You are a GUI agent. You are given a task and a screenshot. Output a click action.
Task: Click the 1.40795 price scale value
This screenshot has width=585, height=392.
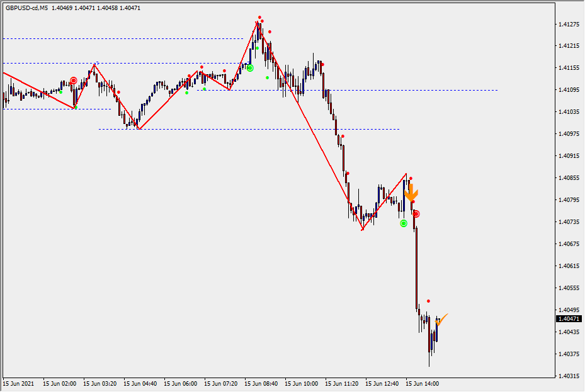click(x=569, y=200)
